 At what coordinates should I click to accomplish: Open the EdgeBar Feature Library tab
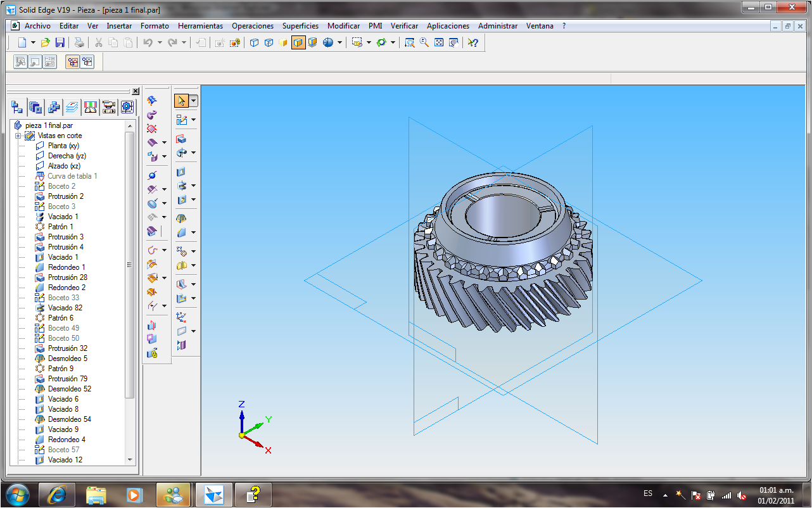point(36,107)
